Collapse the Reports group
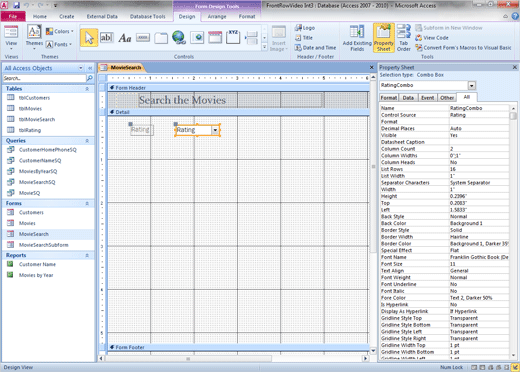 point(87,256)
